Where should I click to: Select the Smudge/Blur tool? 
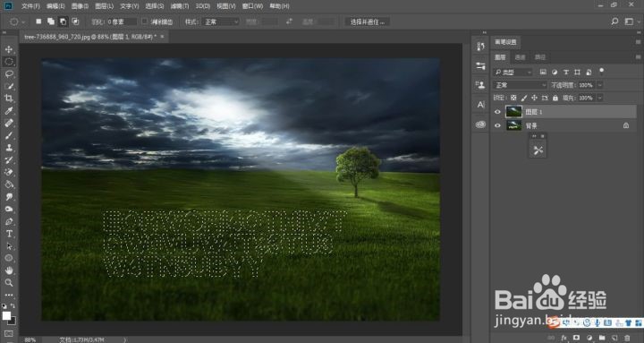point(9,197)
